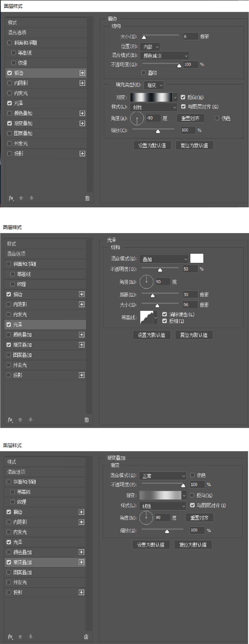The image size is (249, 644).
Task: Open the stroke 样式(L) dropdown showing 线性
Action: [154, 107]
